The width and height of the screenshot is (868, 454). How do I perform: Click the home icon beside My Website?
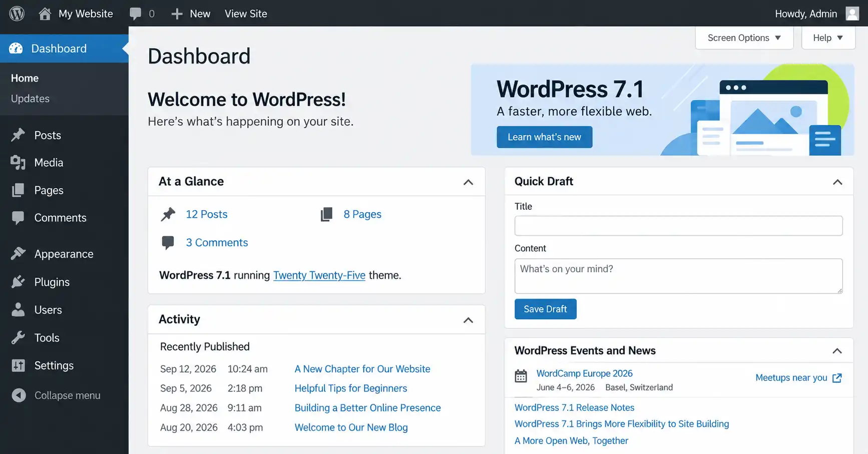[45, 14]
